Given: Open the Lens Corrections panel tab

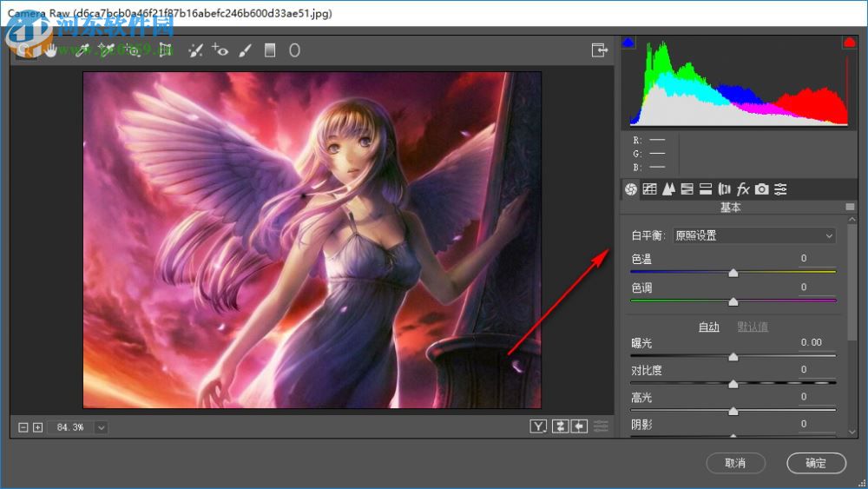Looking at the screenshot, I should [x=724, y=189].
